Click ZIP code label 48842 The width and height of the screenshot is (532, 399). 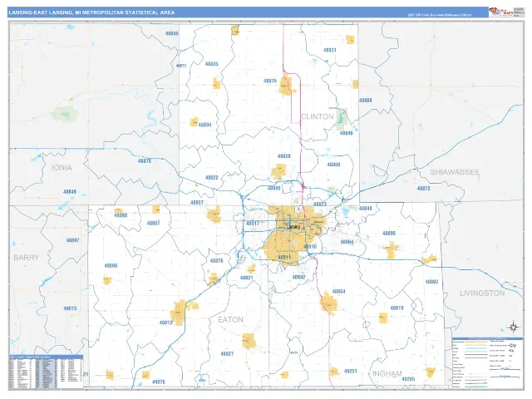coord(298,277)
